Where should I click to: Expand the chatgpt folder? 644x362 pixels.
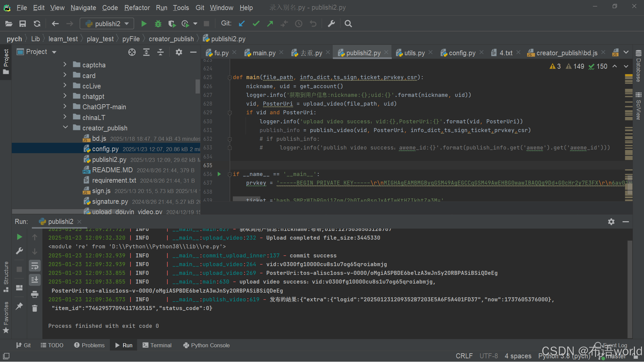point(65,96)
